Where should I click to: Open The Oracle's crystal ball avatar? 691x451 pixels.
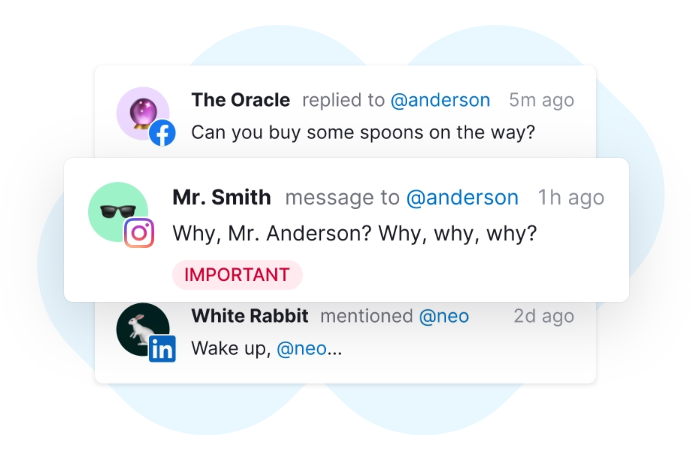click(143, 113)
